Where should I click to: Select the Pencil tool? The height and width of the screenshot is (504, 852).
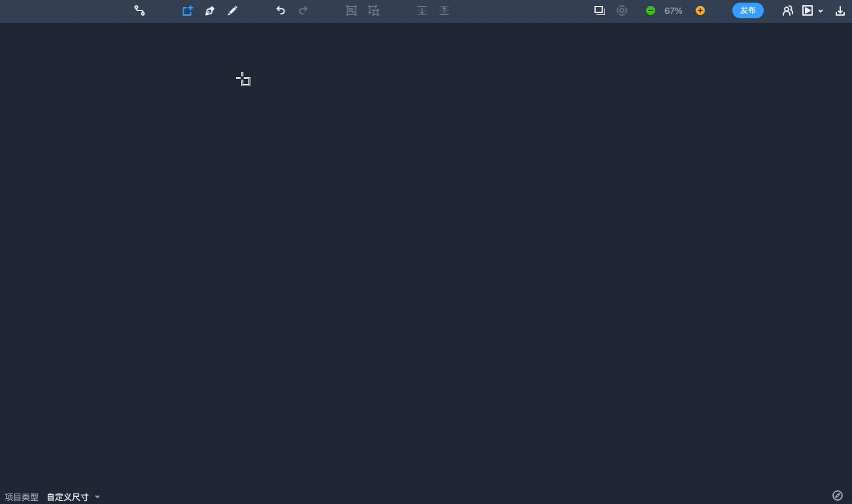coord(233,10)
